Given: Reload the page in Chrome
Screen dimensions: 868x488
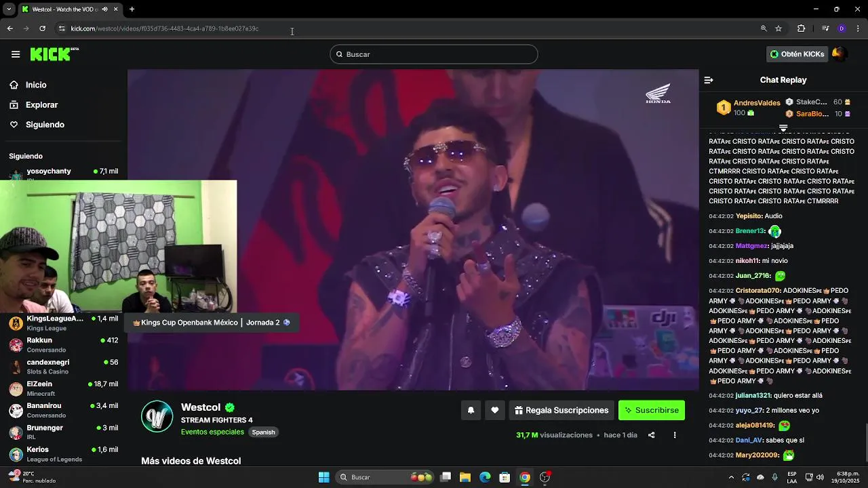Looking at the screenshot, I should [x=42, y=28].
